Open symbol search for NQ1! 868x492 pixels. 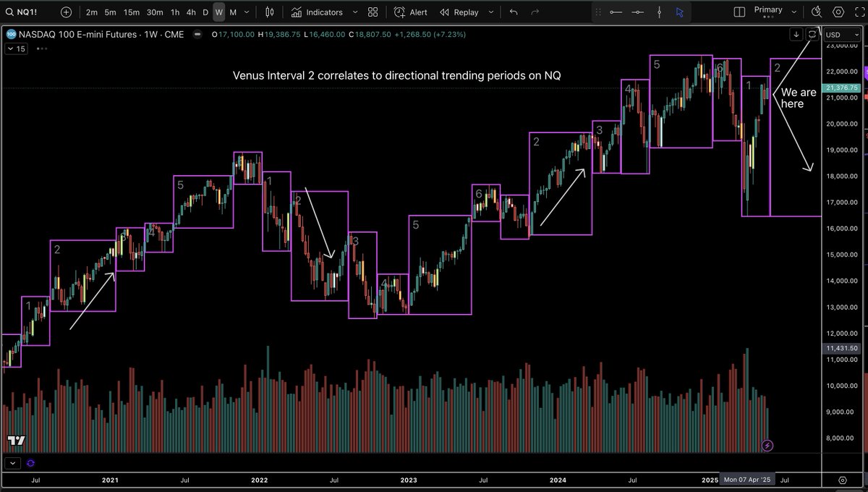(22, 12)
